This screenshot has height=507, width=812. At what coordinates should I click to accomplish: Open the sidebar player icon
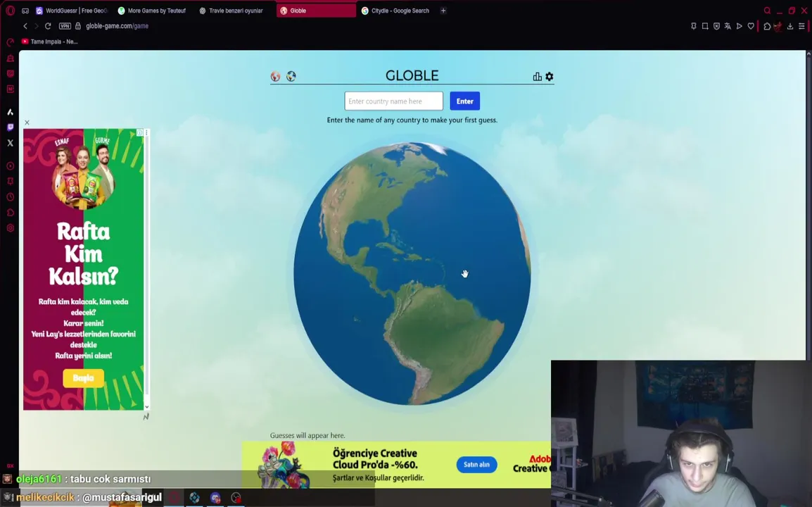11,166
